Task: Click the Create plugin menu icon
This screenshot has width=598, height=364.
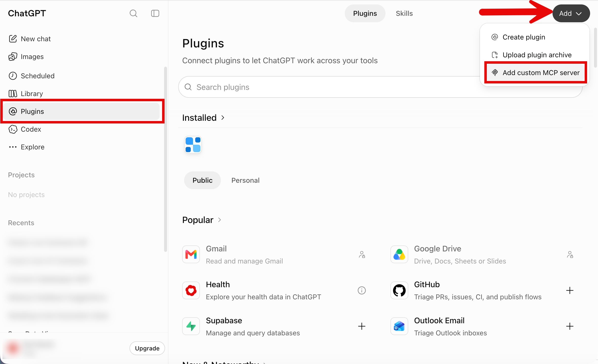Action: click(x=495, y=37)
